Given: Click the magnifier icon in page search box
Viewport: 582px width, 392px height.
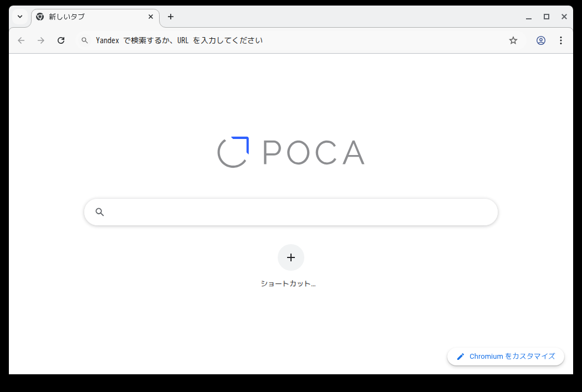Looking at the screenshot, I should pos(100,212).
